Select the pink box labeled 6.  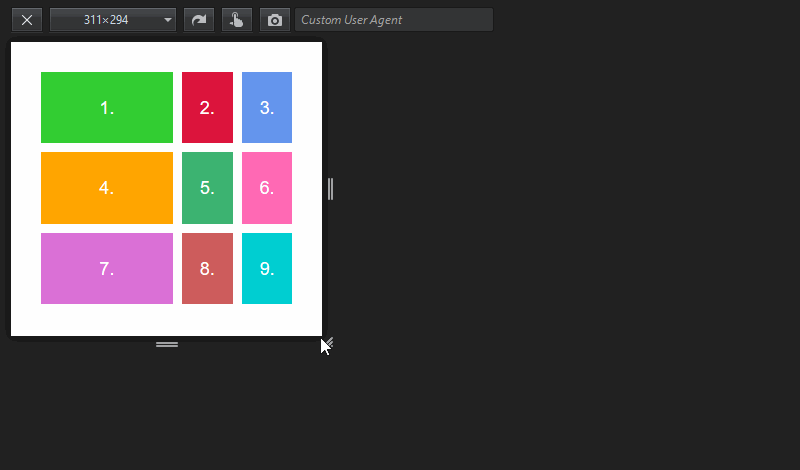[x=267, y=188]
